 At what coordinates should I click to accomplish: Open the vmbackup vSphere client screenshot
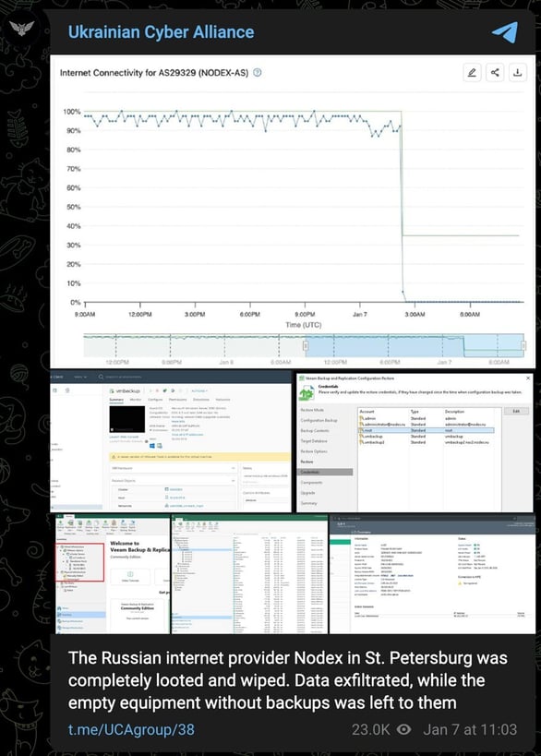(x=171, y=441)
